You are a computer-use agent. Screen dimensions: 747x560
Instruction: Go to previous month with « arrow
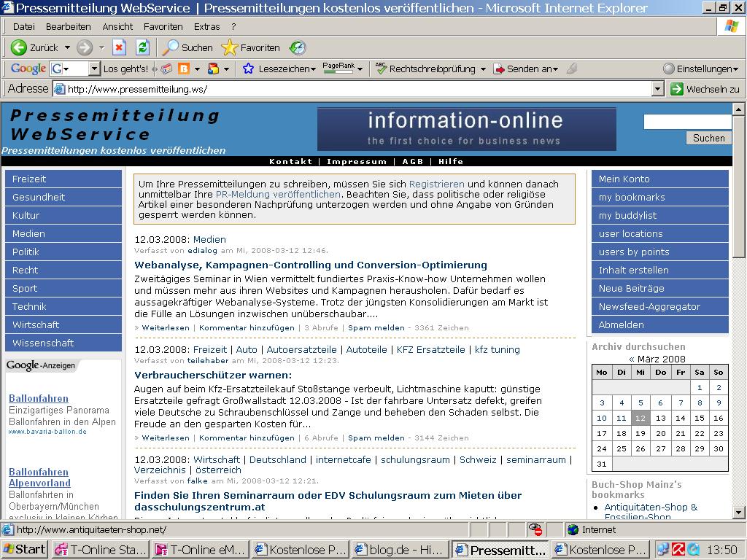point(632,359)
